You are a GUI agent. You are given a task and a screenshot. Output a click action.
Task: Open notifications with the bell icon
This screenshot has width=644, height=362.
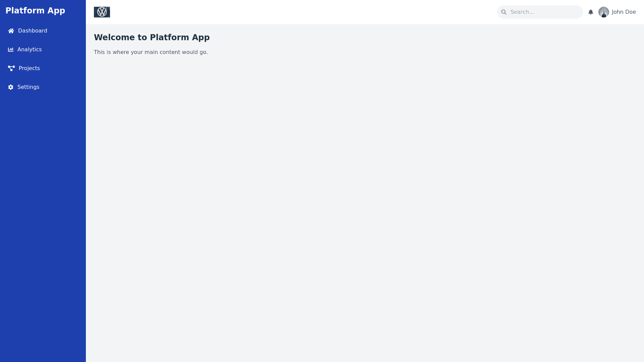point(591,12)
